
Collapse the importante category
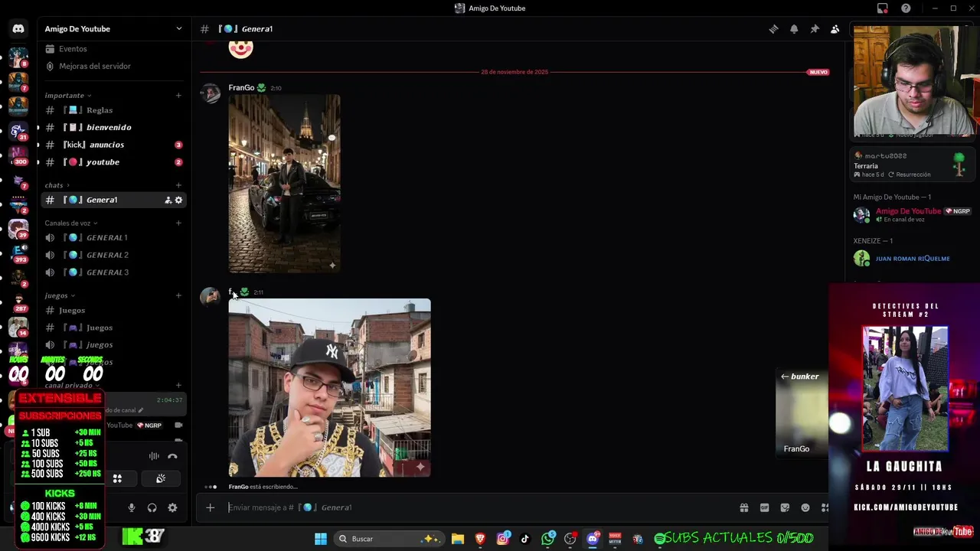click(68, 96)
